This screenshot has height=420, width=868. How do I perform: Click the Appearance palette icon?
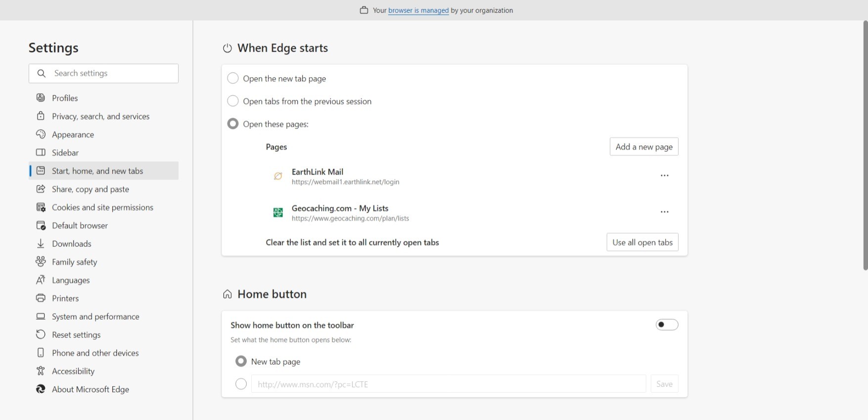41,134
